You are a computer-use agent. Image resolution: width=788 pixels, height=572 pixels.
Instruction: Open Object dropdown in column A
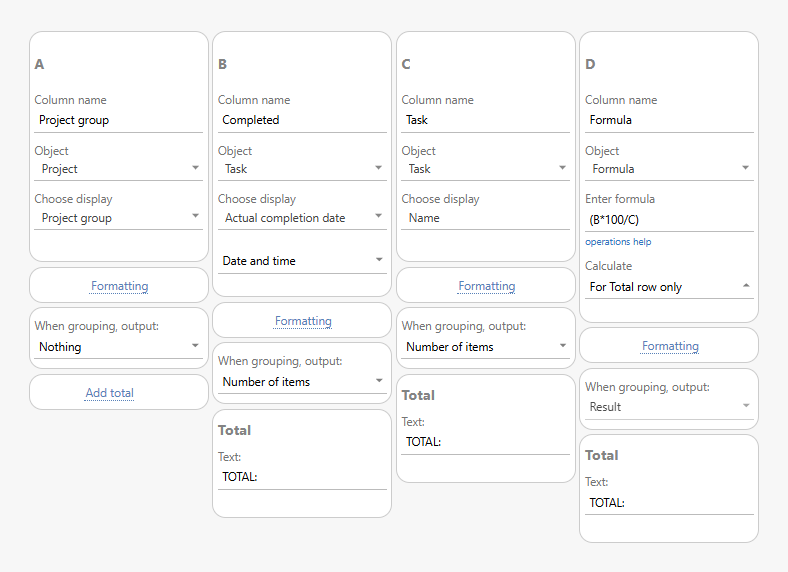pos(119,169)
